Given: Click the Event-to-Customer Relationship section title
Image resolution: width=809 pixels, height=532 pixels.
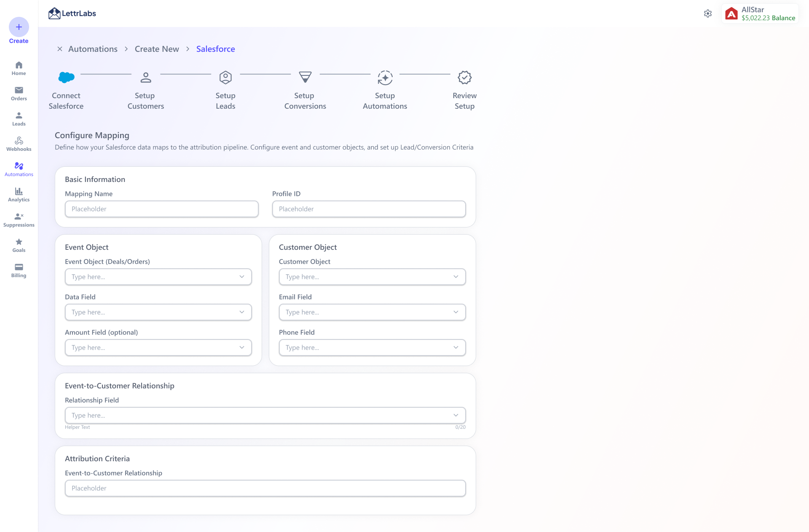Looking at the screenshot, I should pyautogui.click(x=120, y=386).
